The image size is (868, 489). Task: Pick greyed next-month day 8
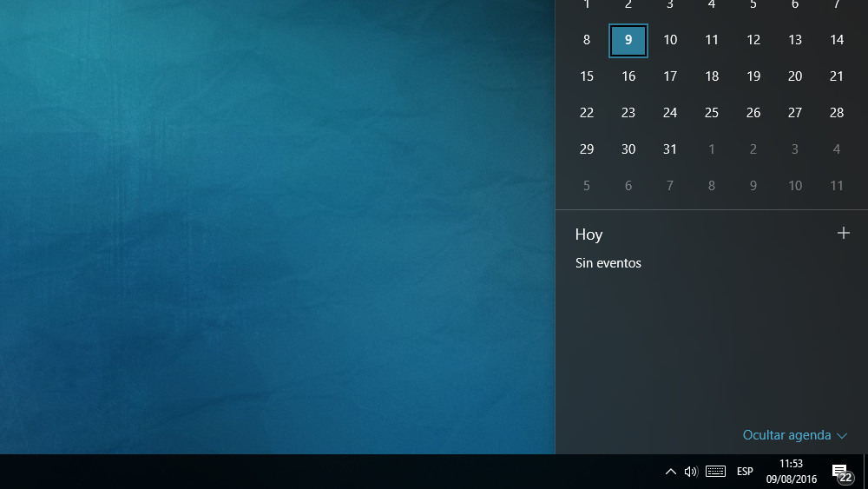[x=712, y=186]
